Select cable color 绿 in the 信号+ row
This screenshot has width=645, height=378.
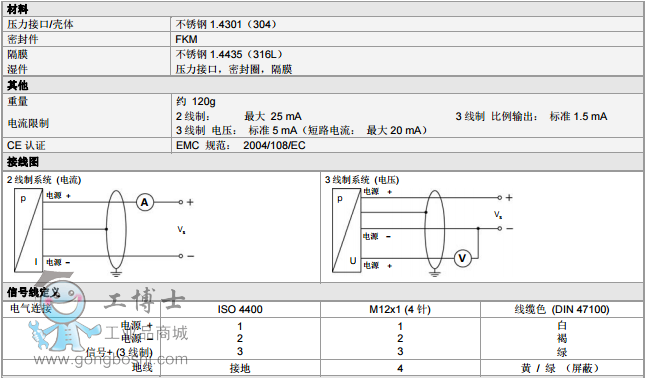pos(562,352)
